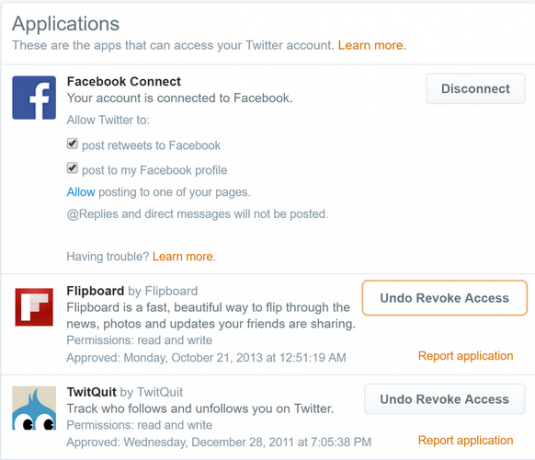Screen dimensions: 535x460
Task: Report the Flipboard application
Action: pos(465,356)
